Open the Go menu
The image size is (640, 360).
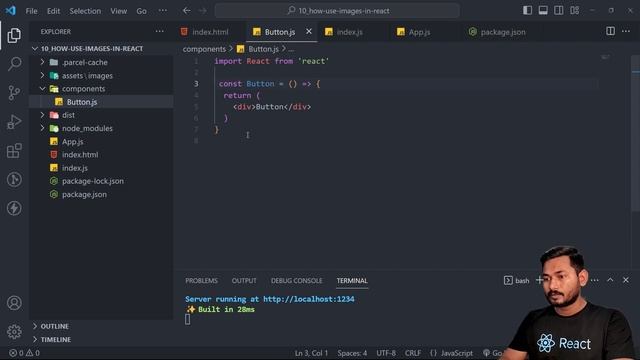click(142, 11)
